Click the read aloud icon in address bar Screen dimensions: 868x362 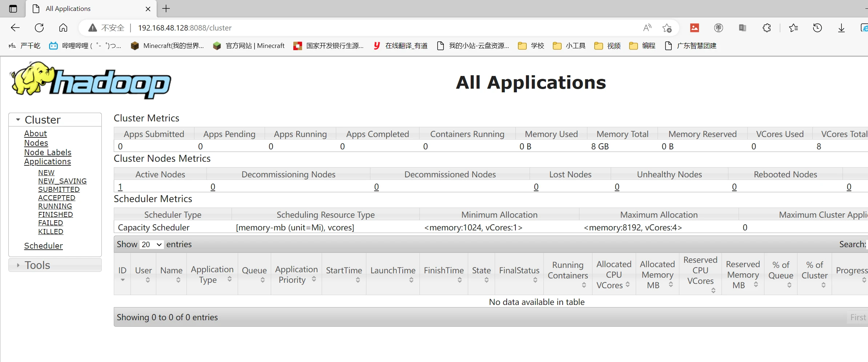click(647, 28)
